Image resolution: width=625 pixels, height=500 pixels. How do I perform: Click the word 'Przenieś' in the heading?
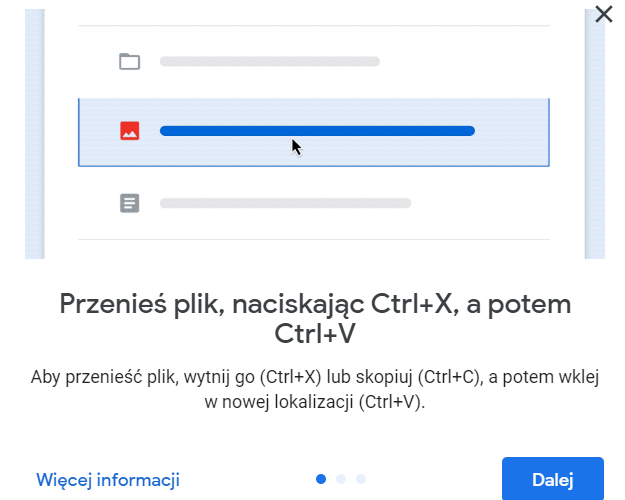point(113,304)
